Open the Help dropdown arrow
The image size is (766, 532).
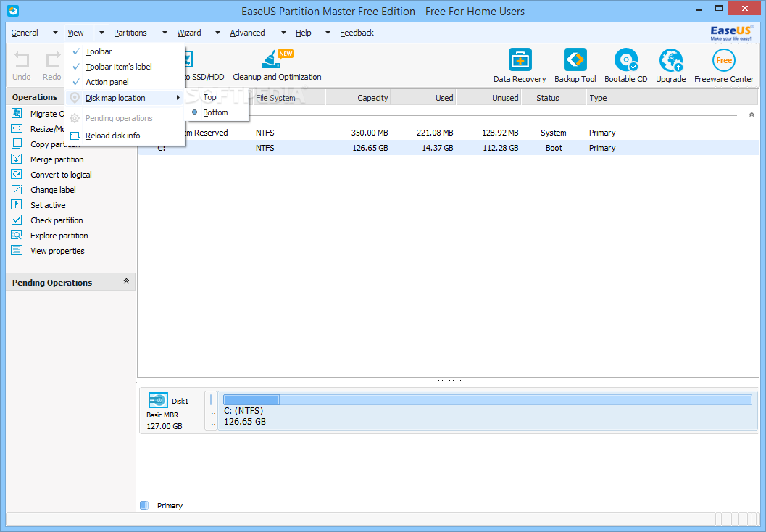click(328, 33)
